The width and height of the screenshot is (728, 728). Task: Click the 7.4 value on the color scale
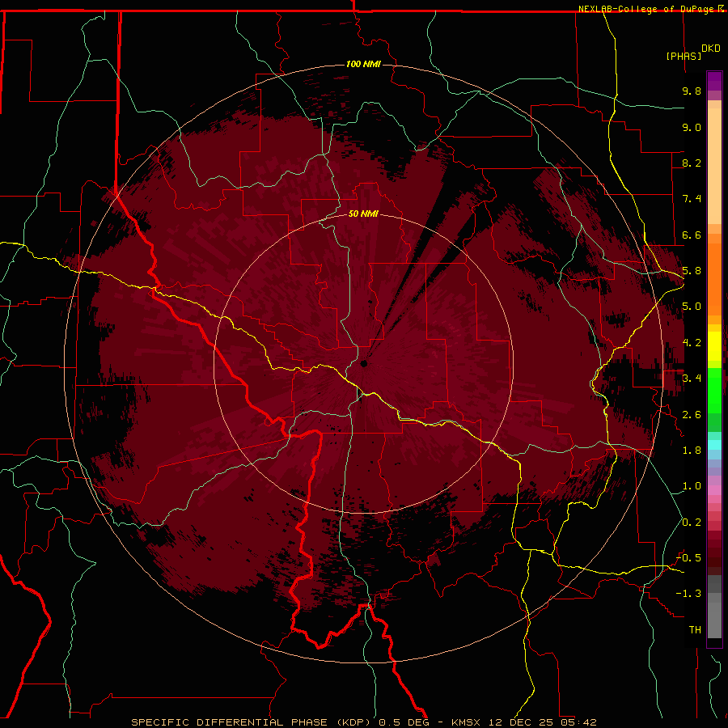click(x=692, y=199)
